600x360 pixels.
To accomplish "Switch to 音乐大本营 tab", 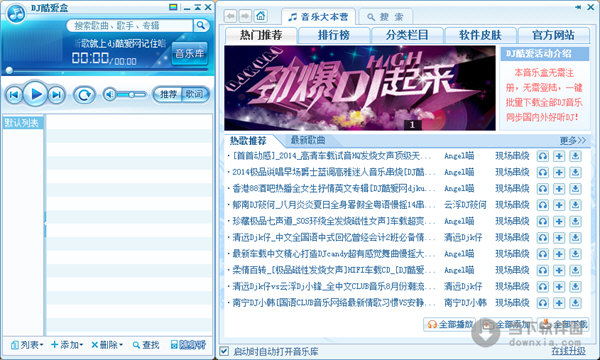I will pyautogui.click(x=318, y=17).
